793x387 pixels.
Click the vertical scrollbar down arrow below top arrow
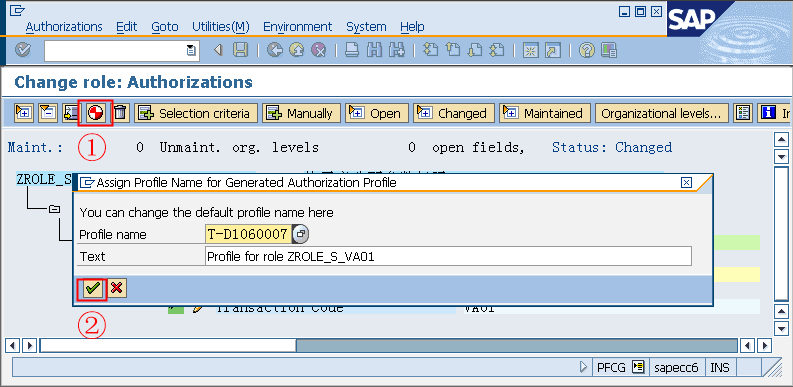(782, 156)
